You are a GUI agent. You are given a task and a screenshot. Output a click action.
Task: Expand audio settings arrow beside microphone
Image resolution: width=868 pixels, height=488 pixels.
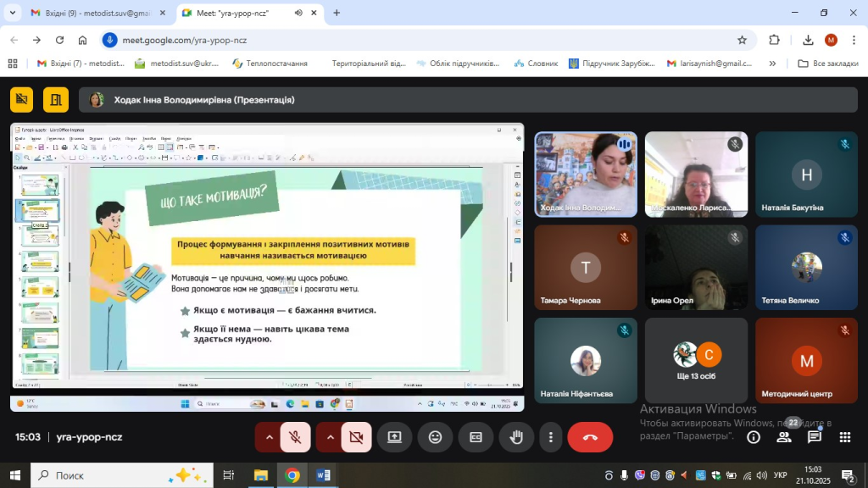point(270,437)
